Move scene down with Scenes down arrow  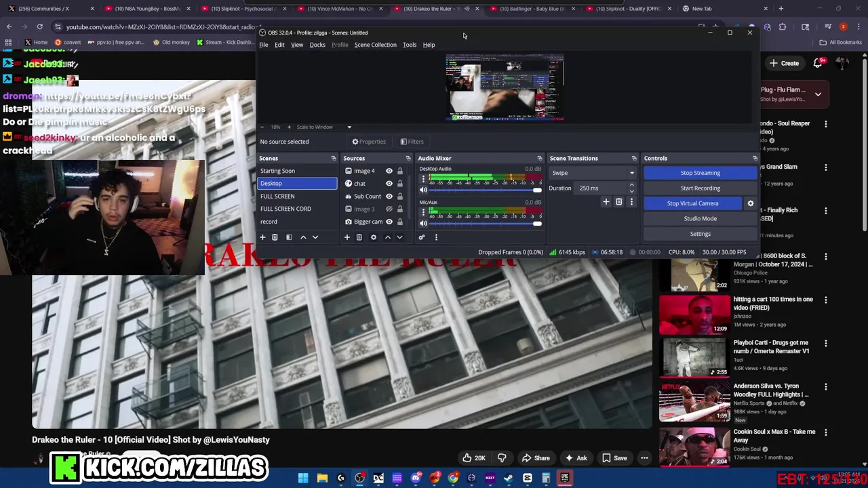pos(315,237)
